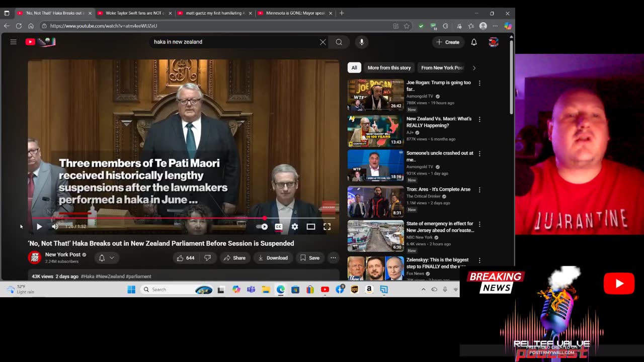
Task: Open options for New Zealand Vs. Maori video
Action: [x=479, y=119]
